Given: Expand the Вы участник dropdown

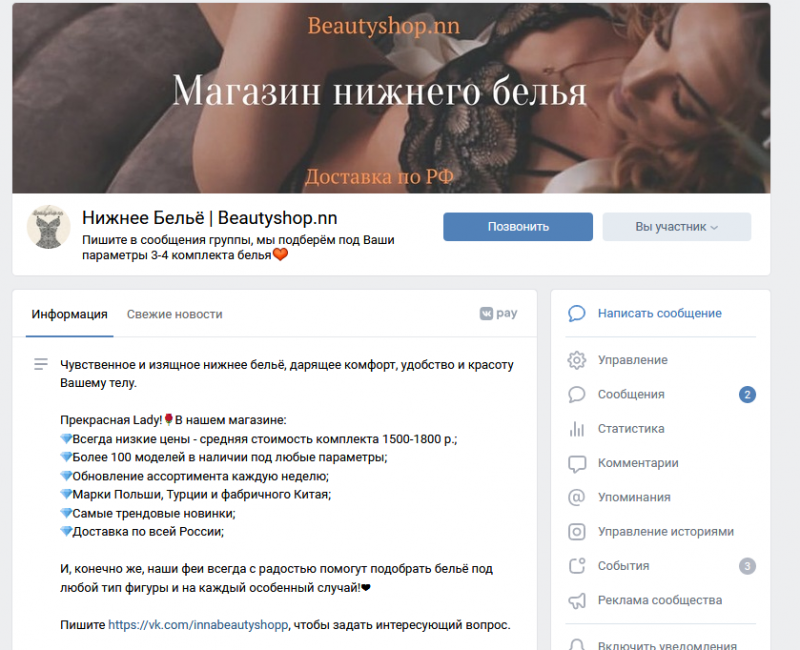Looking at the screenshot, I should tap(677, 227).
